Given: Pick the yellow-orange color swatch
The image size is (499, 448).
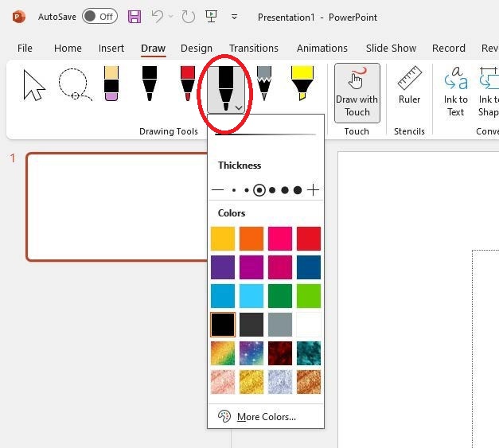Looking at the screenshot, I should pos(223,239).
